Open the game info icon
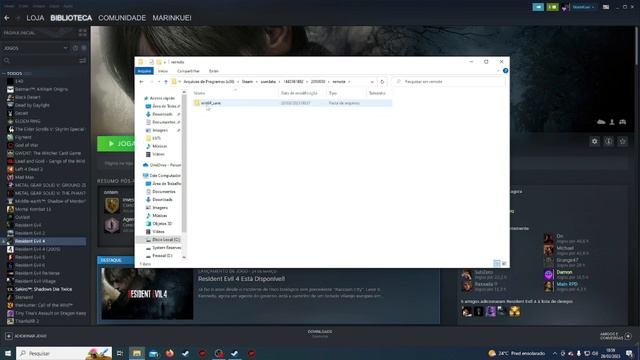640x360 pixels. [x=609, y=141]
